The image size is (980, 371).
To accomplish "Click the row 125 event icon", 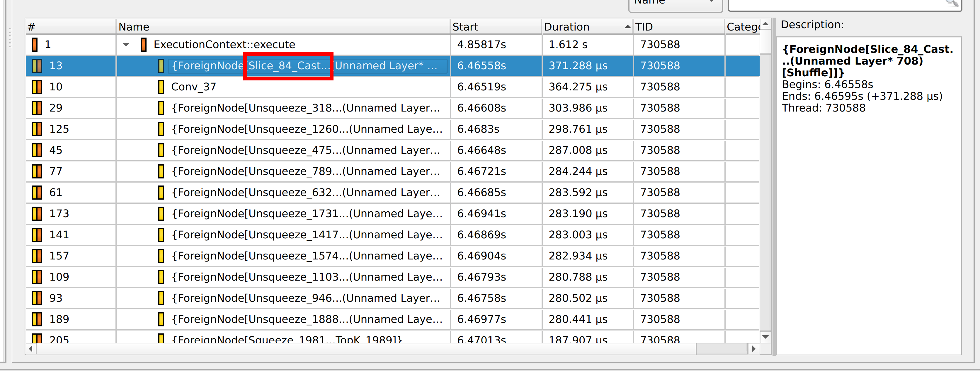I will 37,129.
